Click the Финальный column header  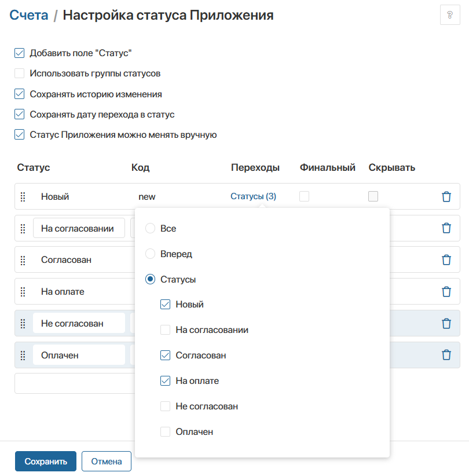(328, 167)
